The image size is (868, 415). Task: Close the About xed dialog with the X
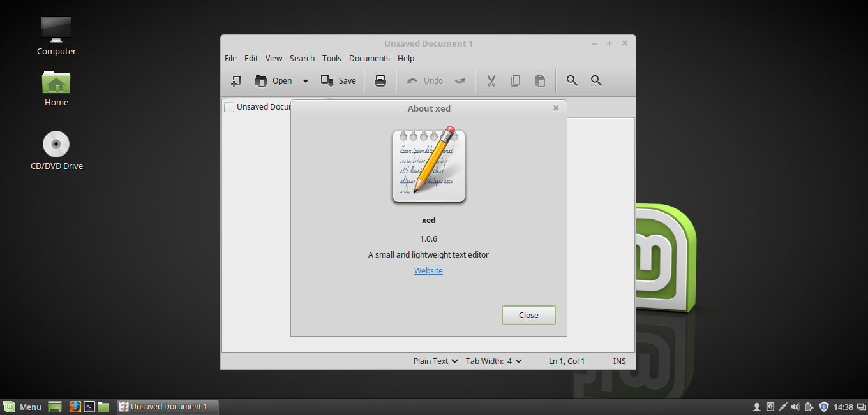coord(556,108)
